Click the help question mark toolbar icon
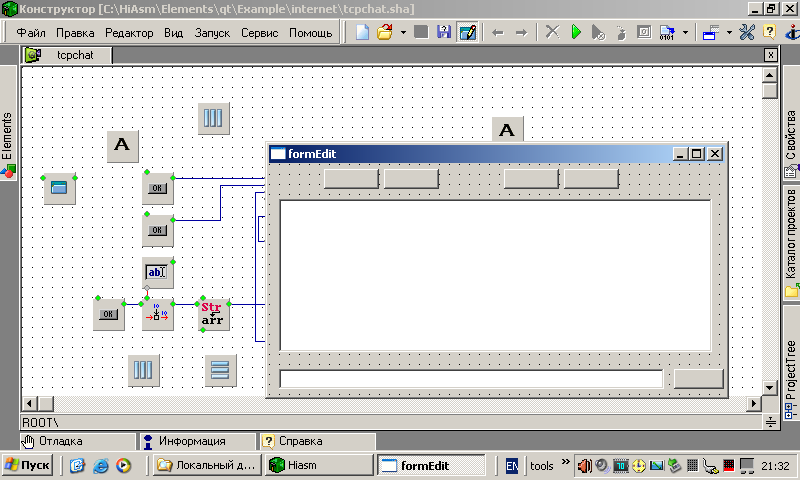 click(769, 32)
